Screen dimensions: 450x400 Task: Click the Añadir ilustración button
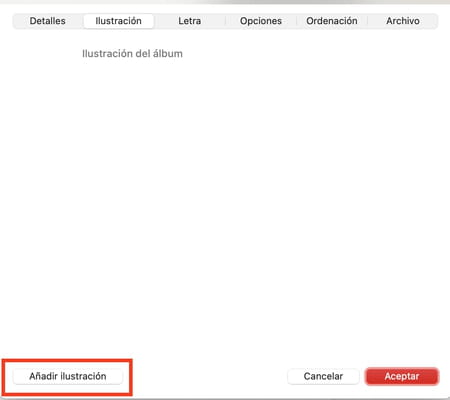coord(68,376)
